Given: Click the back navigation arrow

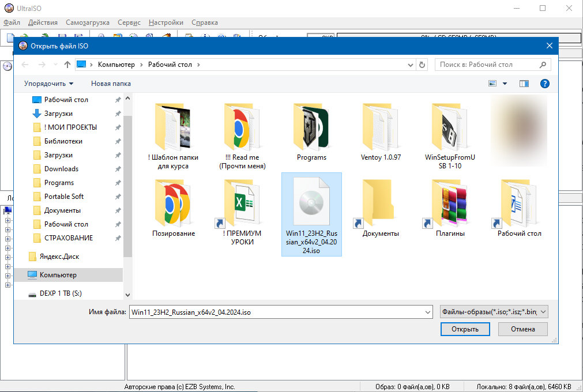Looking at the screenshot, I should click(x=24, y=65).
